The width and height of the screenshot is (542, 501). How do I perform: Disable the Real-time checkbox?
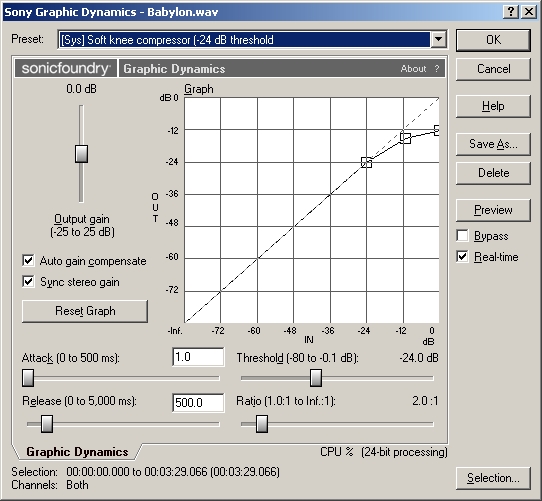tap(462, 257)
